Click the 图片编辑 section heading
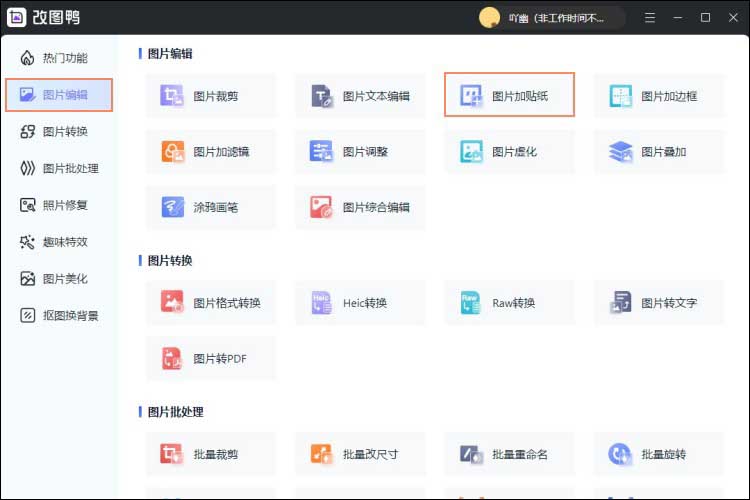This screenshot has height=500, width=750. click(x=170, y=54)
